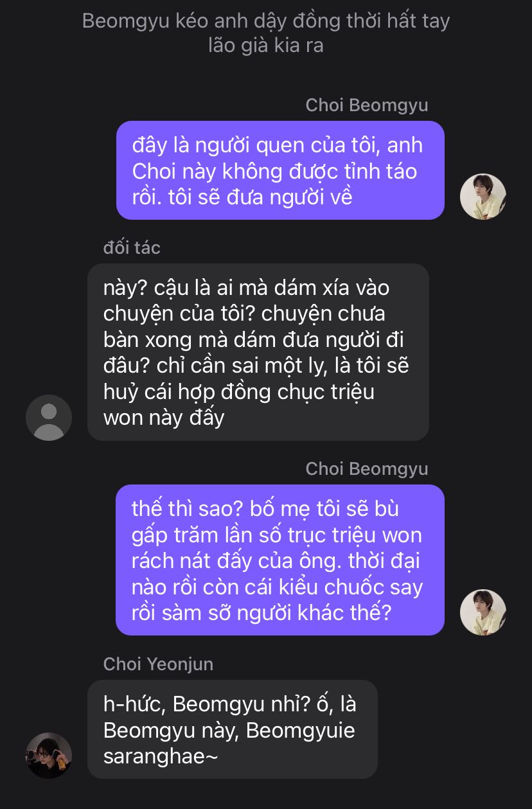Tap the words 'huỷ cái hợp đồng chục triệu'
This screenshot has width=532, height=809.
[x=238, y=391]
